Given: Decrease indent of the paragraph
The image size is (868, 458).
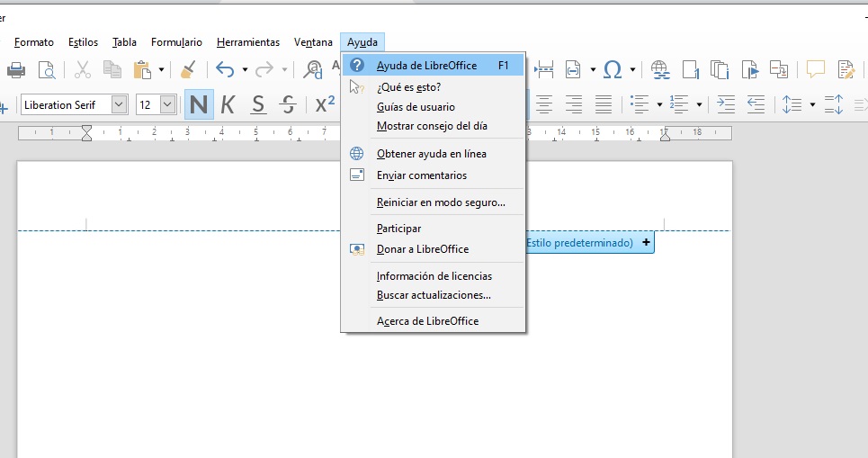Looking at the screenshot, I should pyautogui.click(x=756, y=104).
